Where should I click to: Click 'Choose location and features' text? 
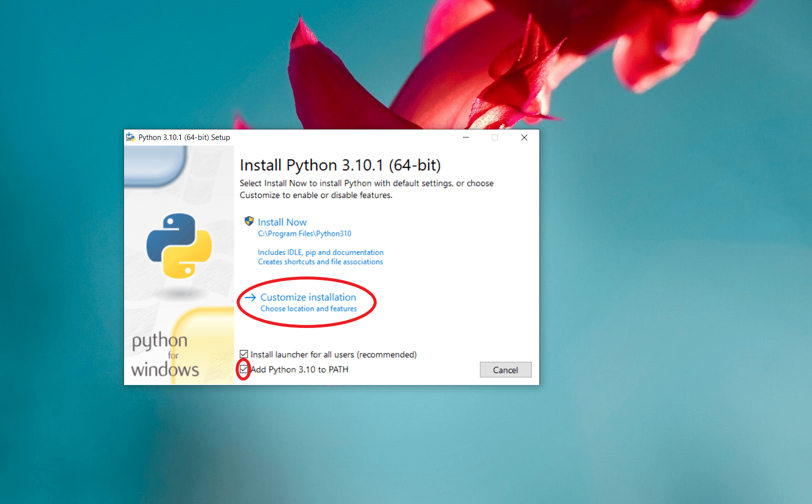[x=309, y=309]
